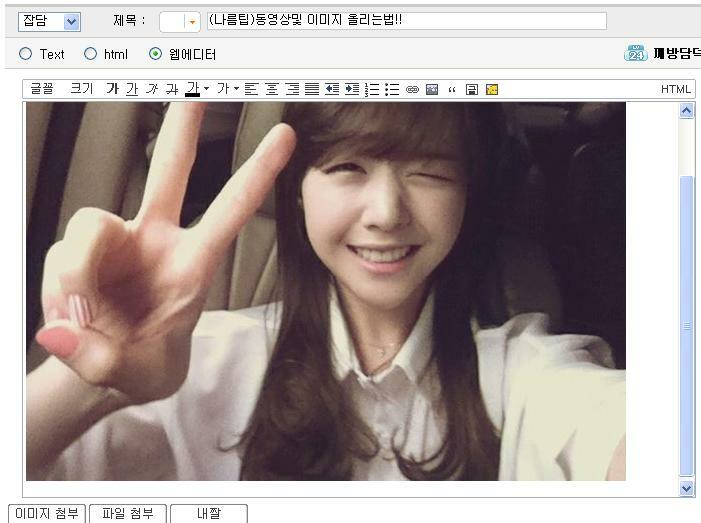Toggle bold text formatting
This screenshot has height=523, width=701.
pyautogui.click(x=112, y=89)
